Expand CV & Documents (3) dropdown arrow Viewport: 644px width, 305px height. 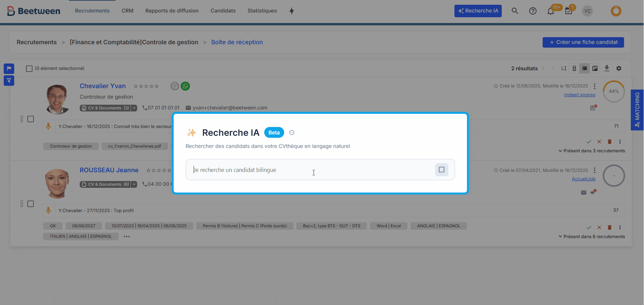(134, 108)
